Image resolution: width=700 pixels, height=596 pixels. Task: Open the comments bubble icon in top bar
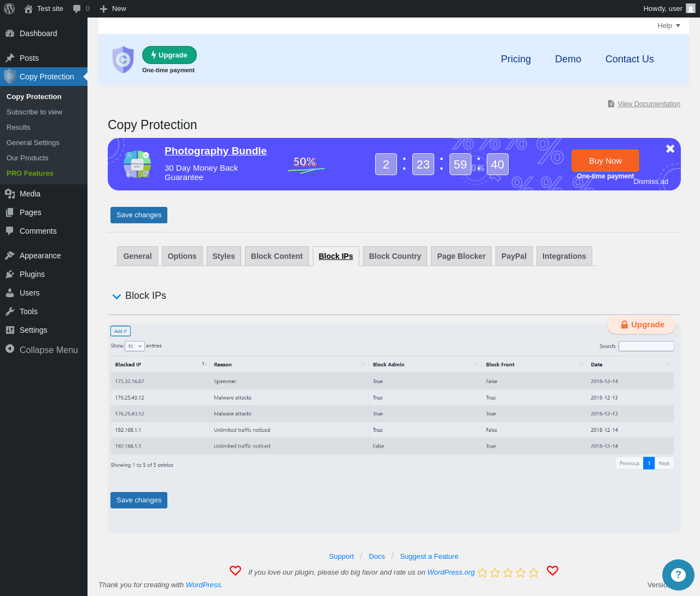click(x=77, y=9)
